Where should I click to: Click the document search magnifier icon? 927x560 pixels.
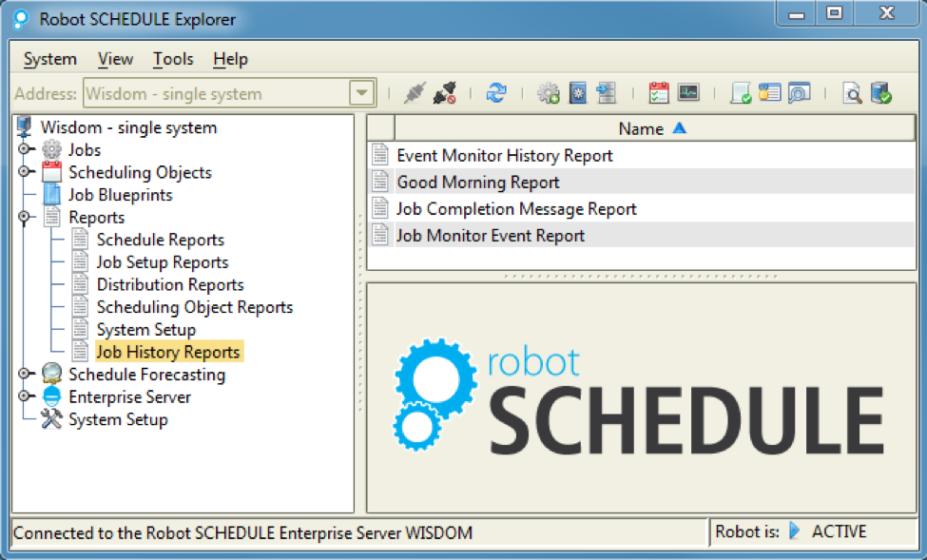[852, 93]
